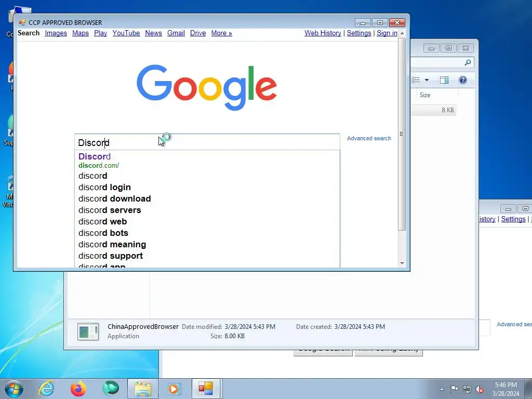Open the Maps link on Google bar
The image size is (532, 399).
coord(81,33)
